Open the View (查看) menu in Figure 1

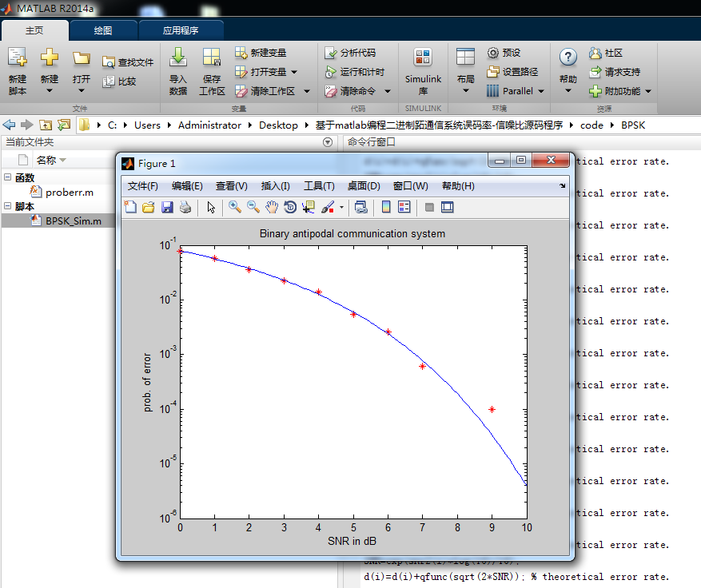click(232, 186)
